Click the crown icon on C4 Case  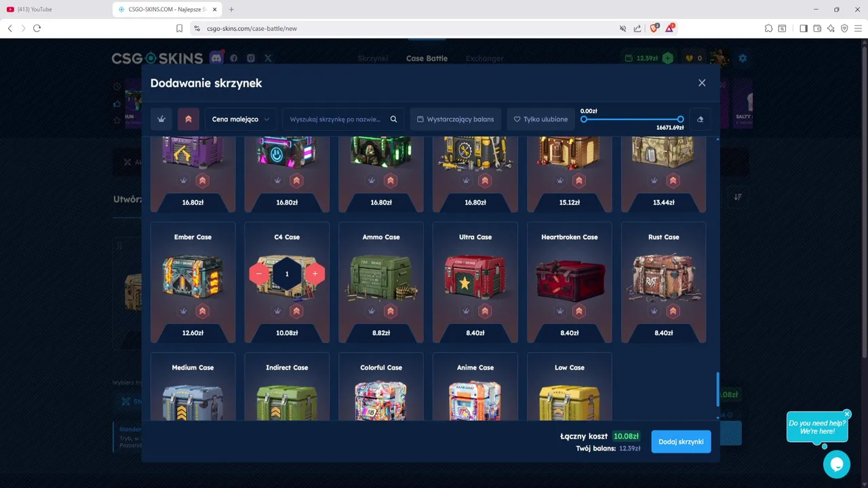[x=277, y=311]
